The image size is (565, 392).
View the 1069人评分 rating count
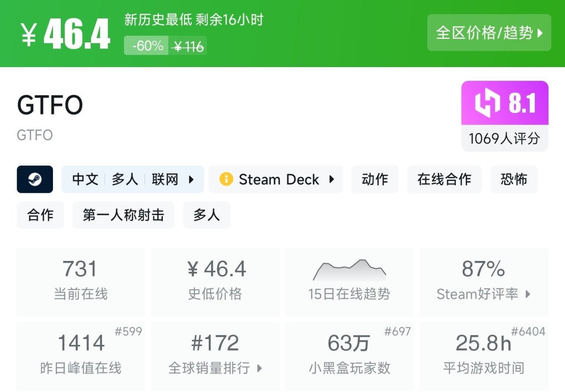(x=505, y=139)
